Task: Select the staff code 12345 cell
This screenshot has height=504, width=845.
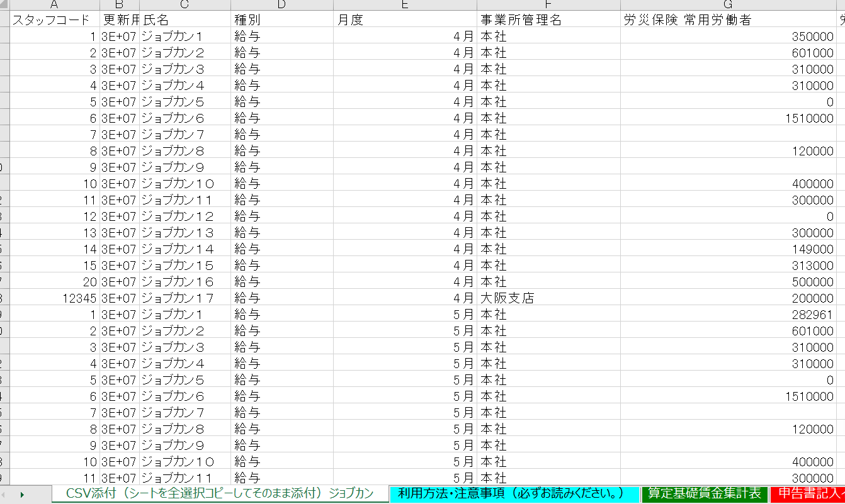Action: (55, 298)
